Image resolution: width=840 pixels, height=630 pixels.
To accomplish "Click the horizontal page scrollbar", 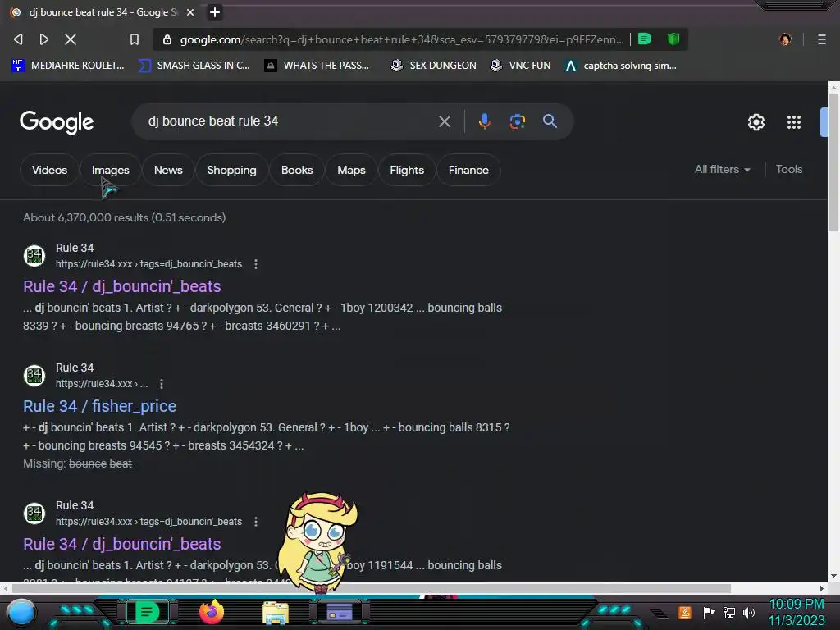I will 372,588.
